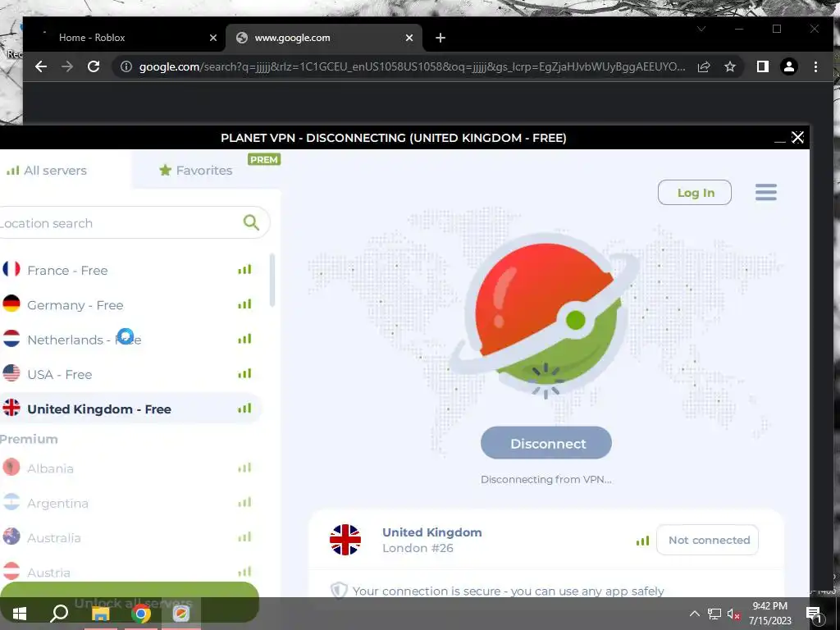840x630 pixels.
Task: Share this page from Chrome address bar
Action: (x=703, y=66)
